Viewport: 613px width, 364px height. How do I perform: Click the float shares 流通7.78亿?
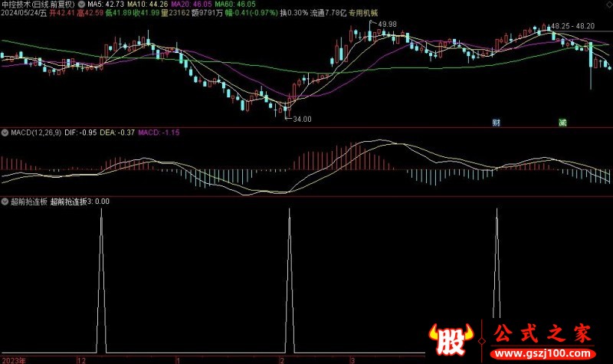tap(329, 13)
